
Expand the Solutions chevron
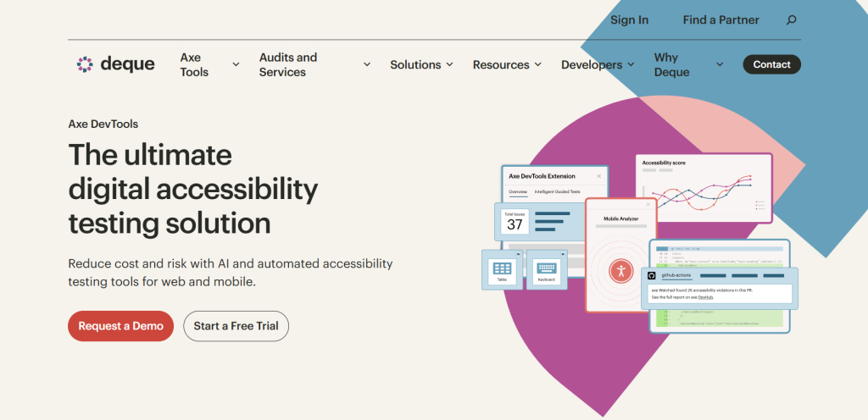(x=449, y=64)
